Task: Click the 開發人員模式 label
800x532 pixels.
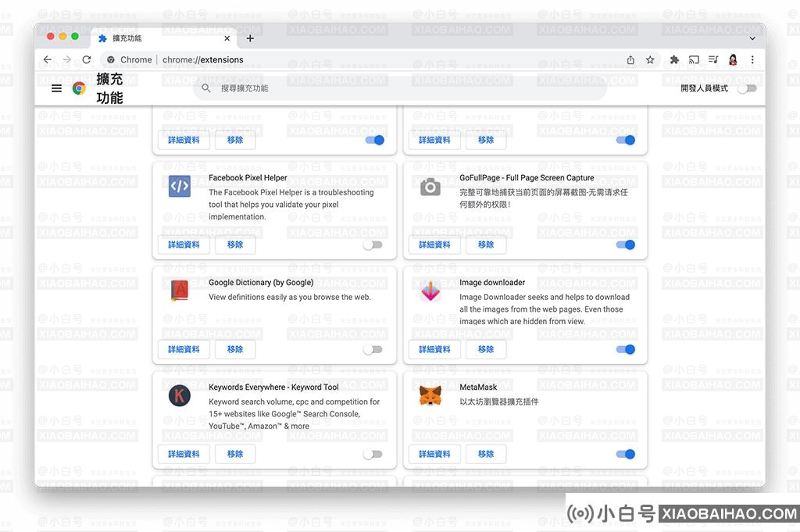Action: click(x=704, y=88)
